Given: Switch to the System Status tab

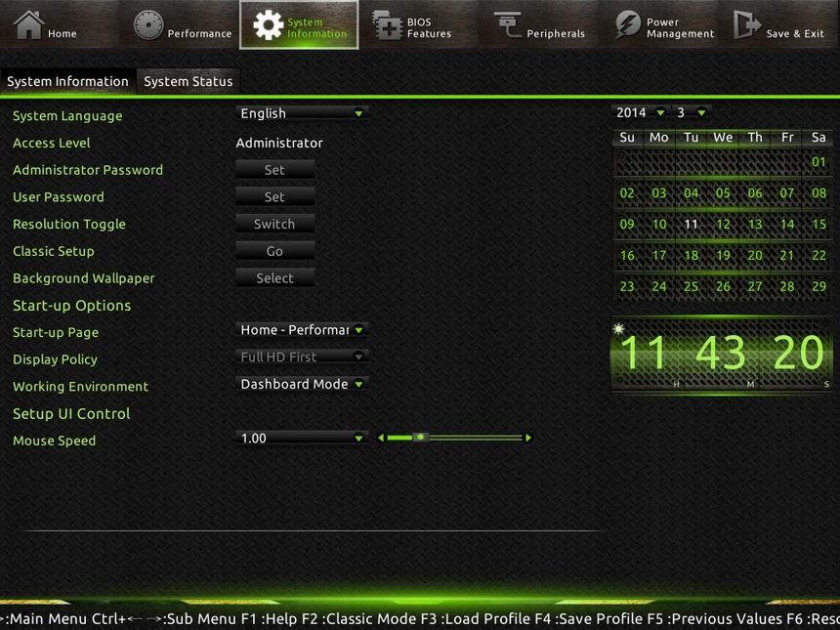Looking at the screenshot, I should coord(188,81).
